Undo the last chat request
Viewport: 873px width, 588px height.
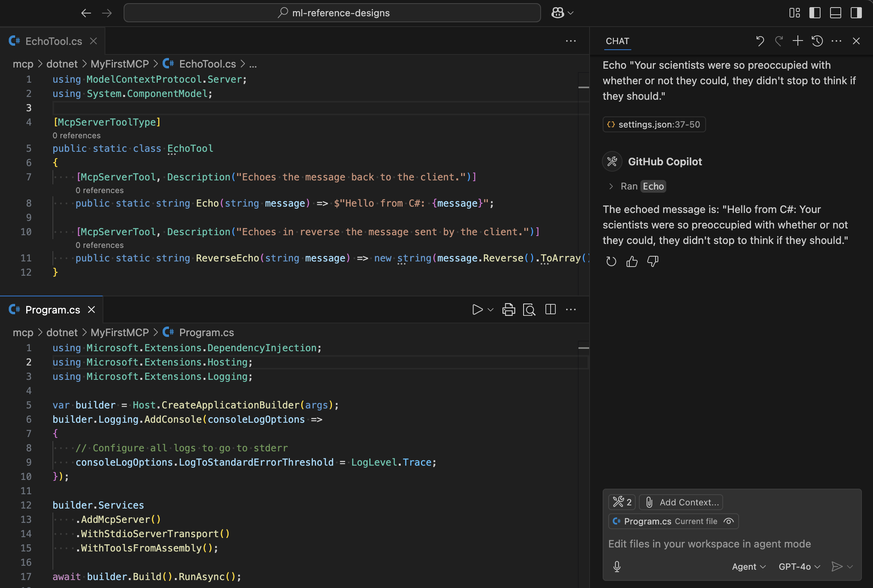click(760, 41)
